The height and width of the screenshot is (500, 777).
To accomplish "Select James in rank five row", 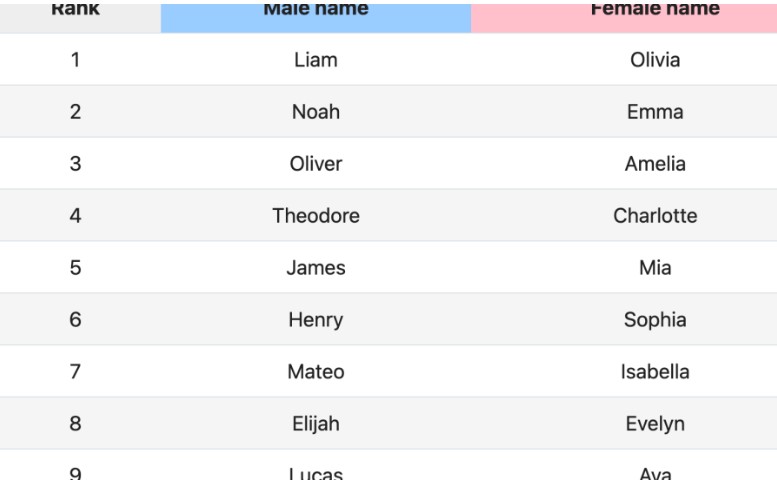I will click(316, 268).
